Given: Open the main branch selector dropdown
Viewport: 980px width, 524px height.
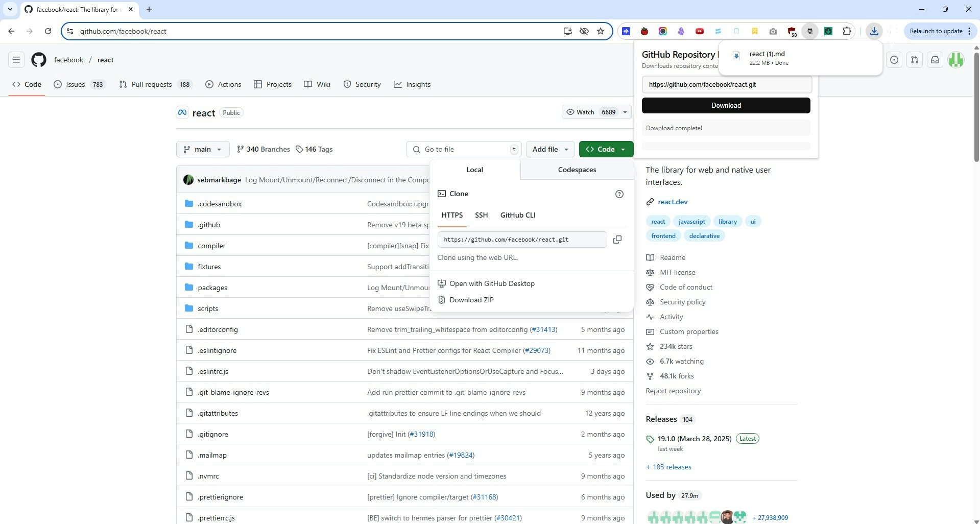Looking at the screenshot, I should point(203,149).
